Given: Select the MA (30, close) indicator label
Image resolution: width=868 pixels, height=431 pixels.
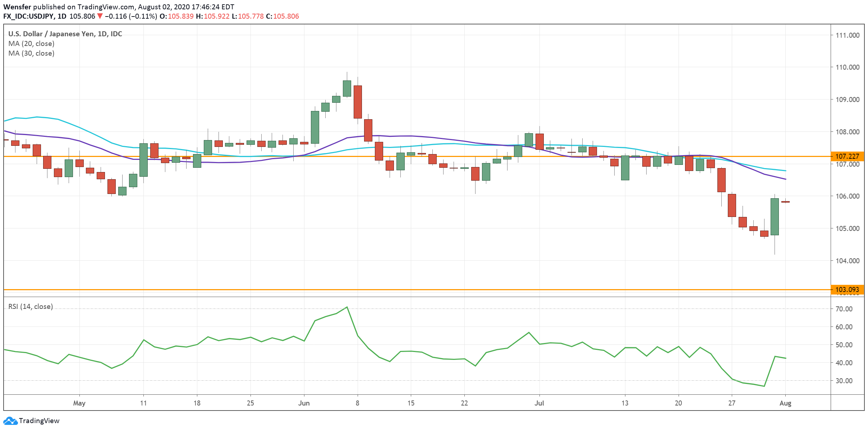Looking at the screenshot, I should coord(32,53).
